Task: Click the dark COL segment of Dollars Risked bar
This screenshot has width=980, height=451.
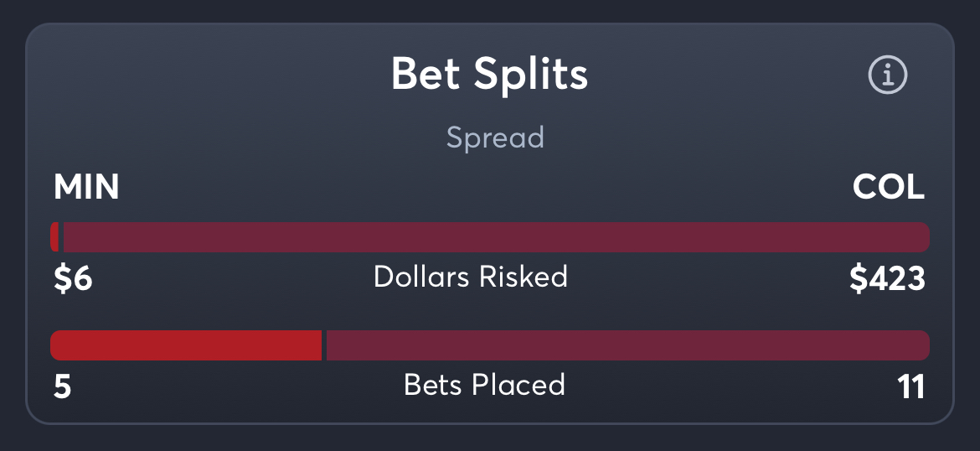Action: [496, 237]
